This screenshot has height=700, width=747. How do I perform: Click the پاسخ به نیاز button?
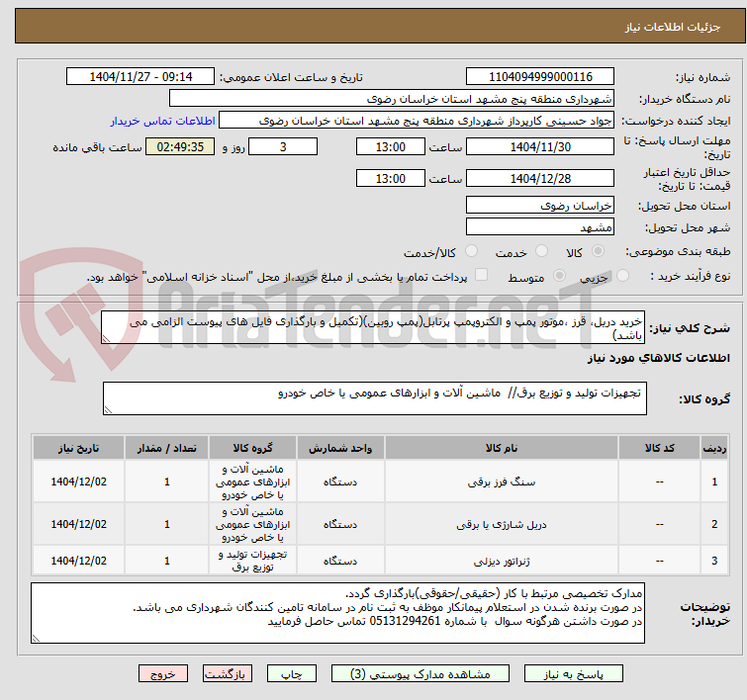point(574,674)
